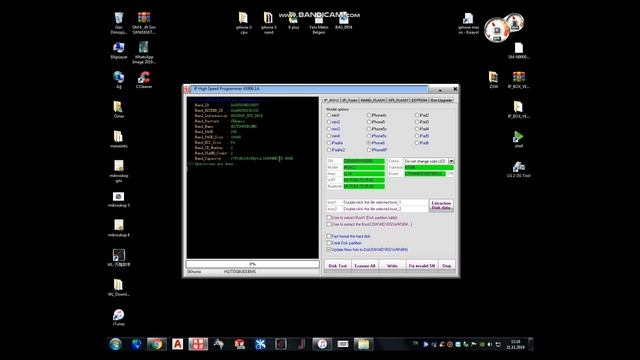Viewport: 640px width, 360px height.
Task: Select the iPad6 model radio button
Action: [422, 143]
